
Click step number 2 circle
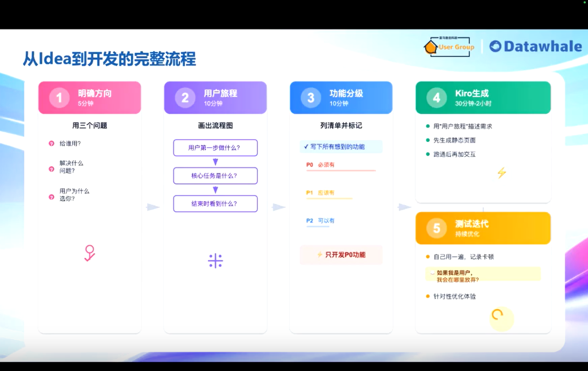coord(185,98)
